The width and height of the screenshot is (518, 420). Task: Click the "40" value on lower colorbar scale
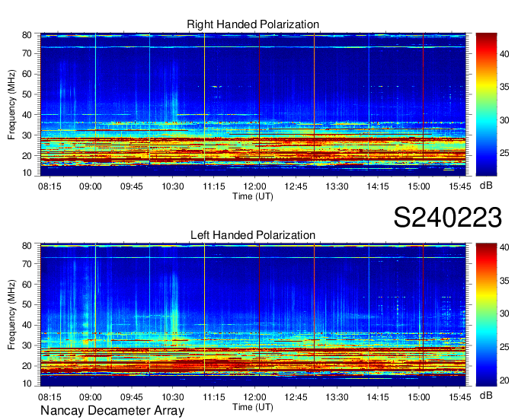504,247
